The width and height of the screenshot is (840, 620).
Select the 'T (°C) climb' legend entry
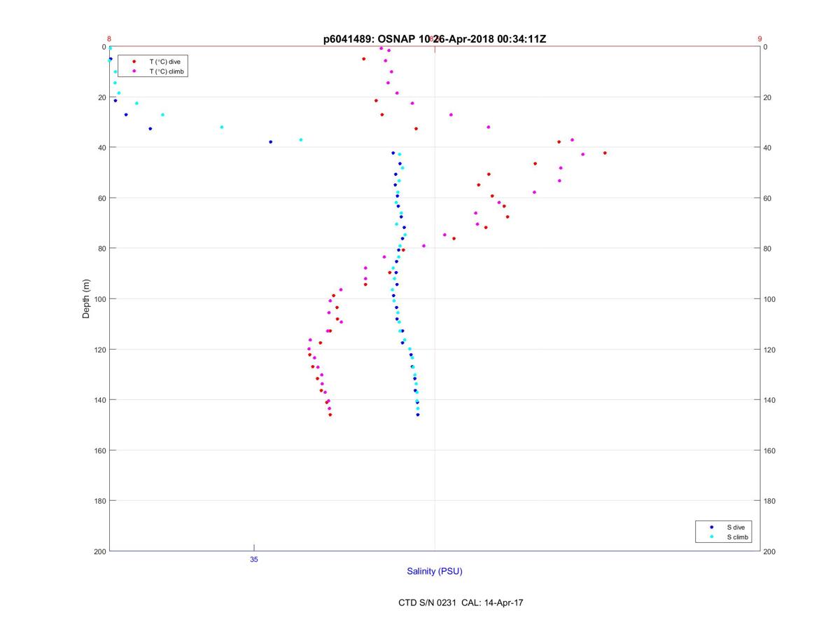point(167,71)
